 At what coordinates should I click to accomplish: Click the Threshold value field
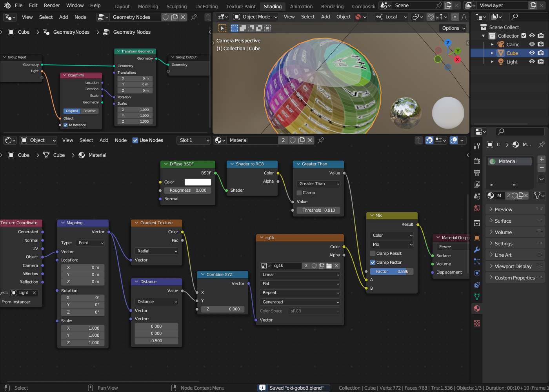[318, 211]
